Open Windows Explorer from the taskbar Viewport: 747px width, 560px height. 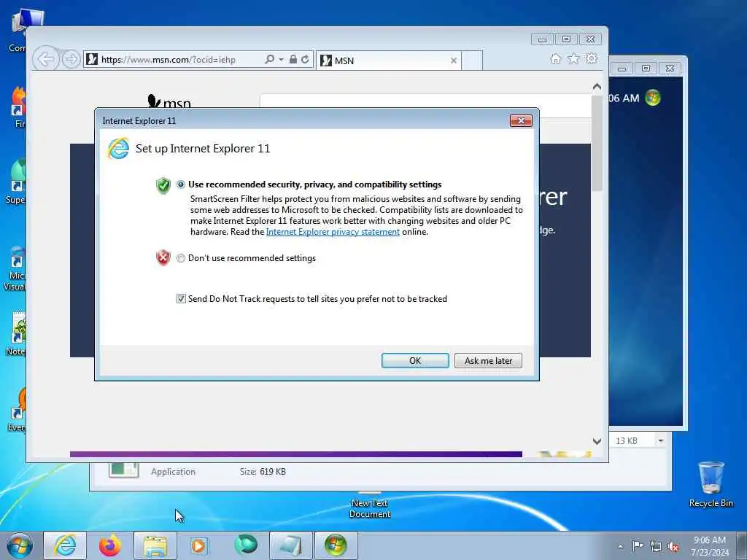pyautogui.click(x=155, y=545)
